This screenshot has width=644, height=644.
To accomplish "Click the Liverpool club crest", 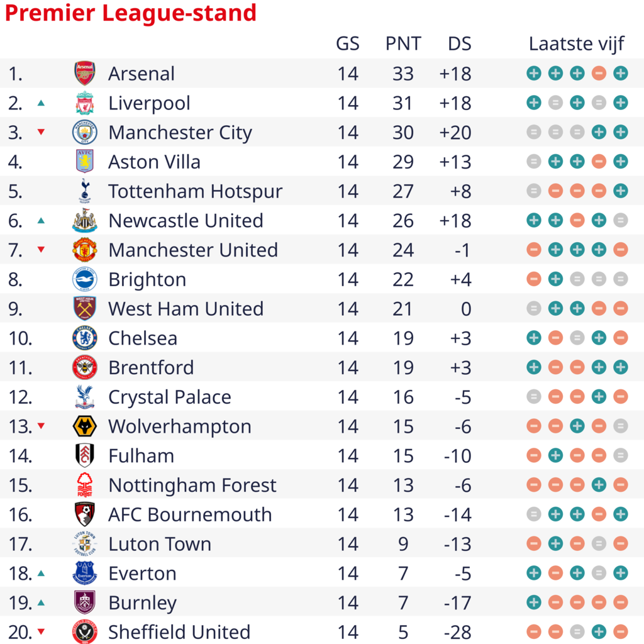I will (x=85, y=103).
